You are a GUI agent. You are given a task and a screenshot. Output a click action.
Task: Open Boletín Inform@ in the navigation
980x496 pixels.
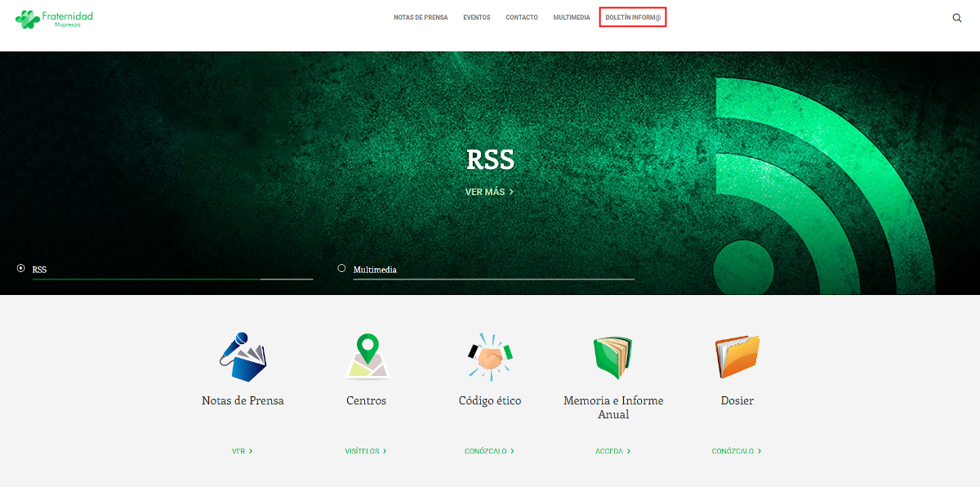click(633, 18)
